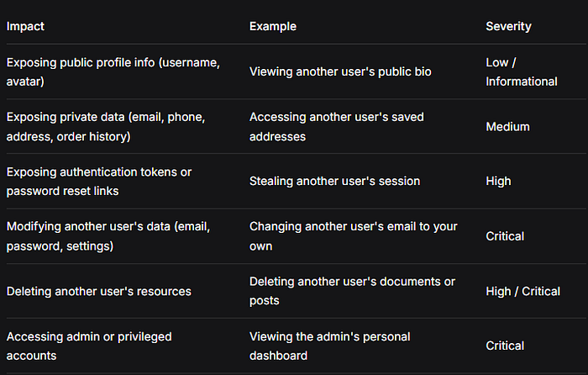Click the 'Exposing private data' impact cell
588x375 pixels.
click(106, 126)
